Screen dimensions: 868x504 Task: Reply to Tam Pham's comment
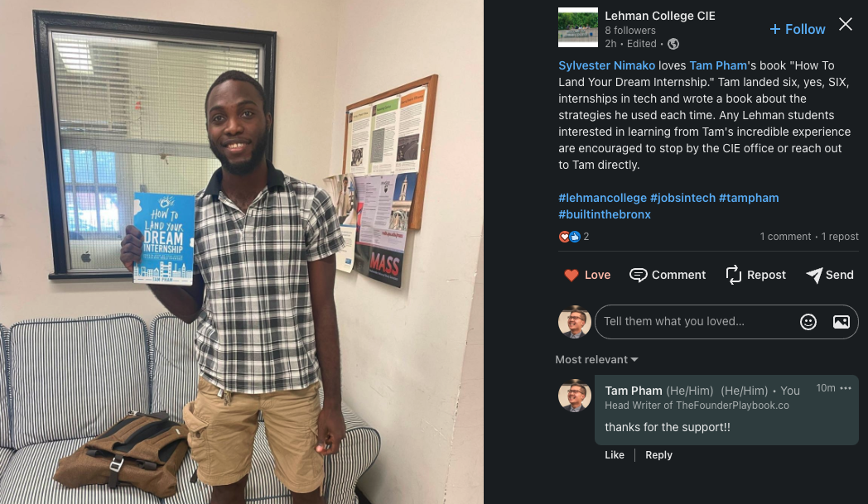click(658, 455)
